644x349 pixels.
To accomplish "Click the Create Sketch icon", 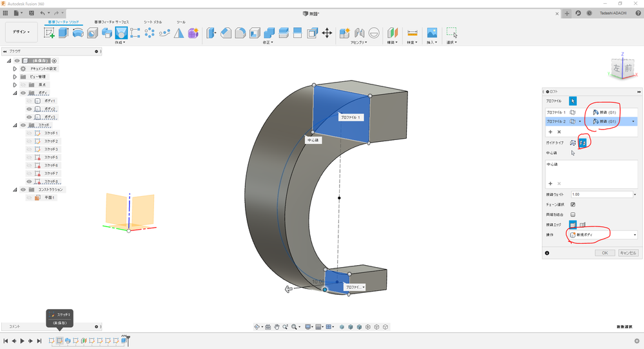I will click(49, 33).
